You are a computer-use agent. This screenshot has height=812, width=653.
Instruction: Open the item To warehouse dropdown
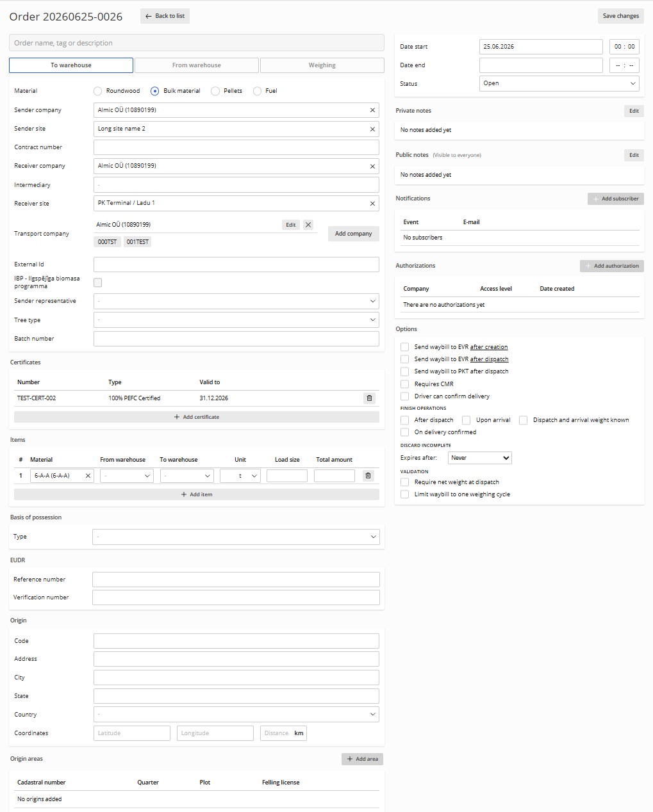coord(187,476)
